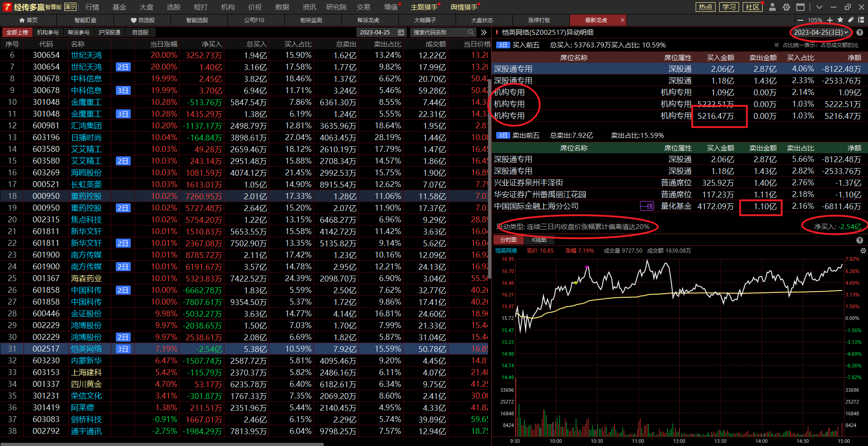This screenshot has height=446, width=868.
Task: Open the 舆情猎手 menu
Action: click(x=464, y=7)
